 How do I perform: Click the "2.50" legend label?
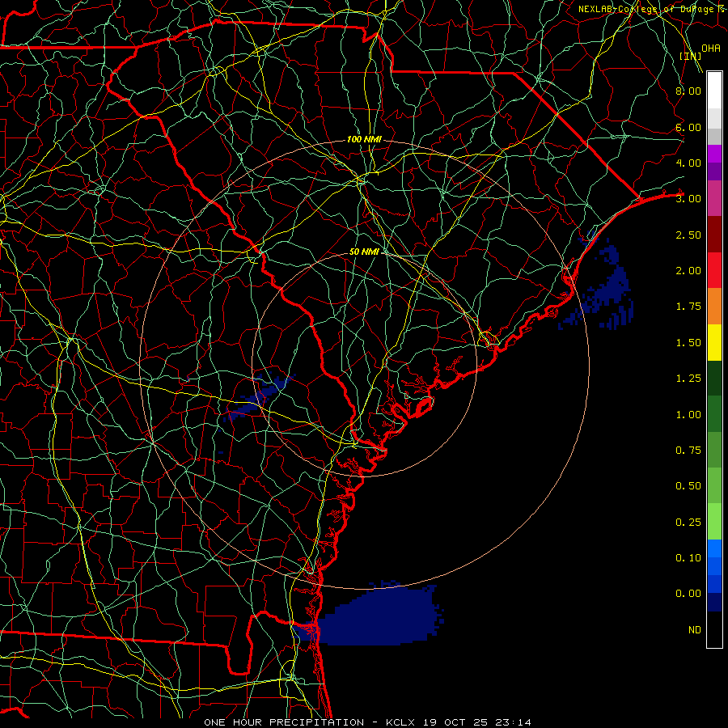click(688, 235)
